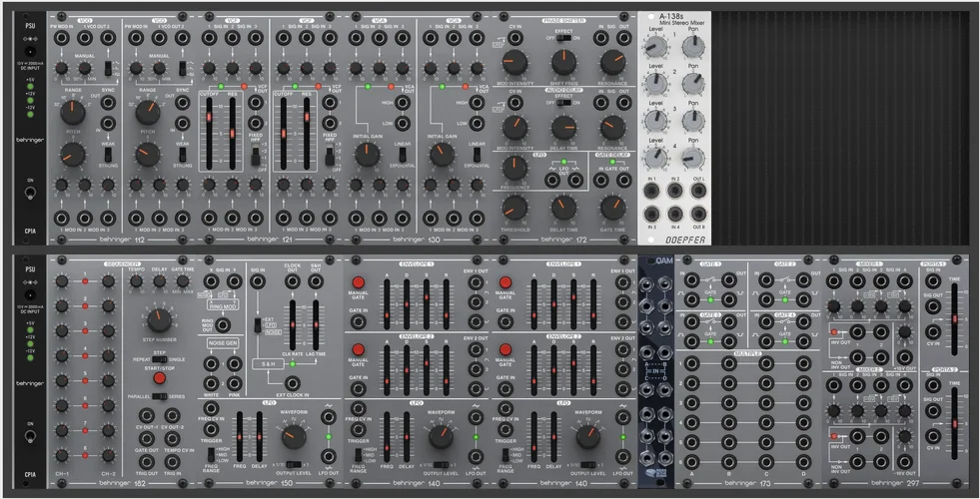This screenshot has height=499, width=980.
Task: Click Multiple row 1 column A jack
Action: pos(692,363)
